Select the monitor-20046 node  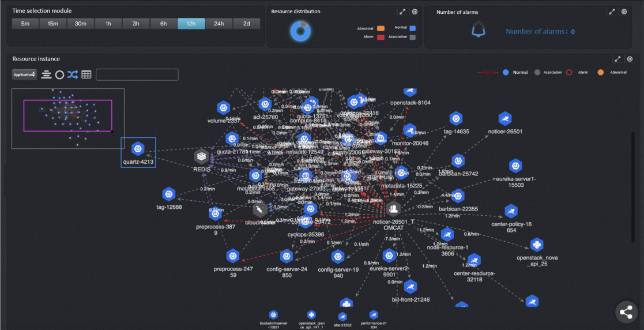click(x=410, y=131)
